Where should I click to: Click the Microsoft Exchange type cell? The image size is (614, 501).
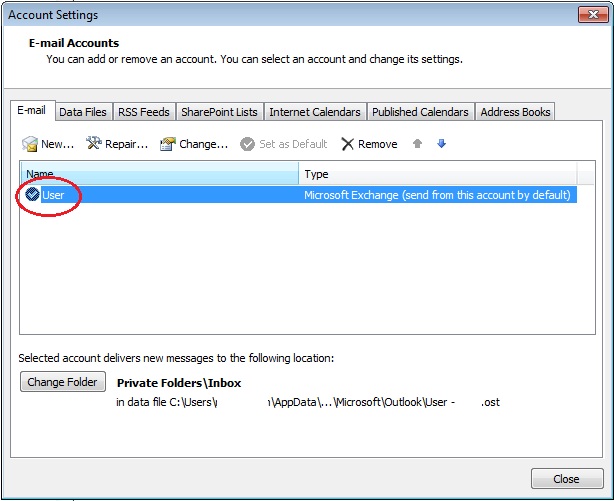click(437, 195)
